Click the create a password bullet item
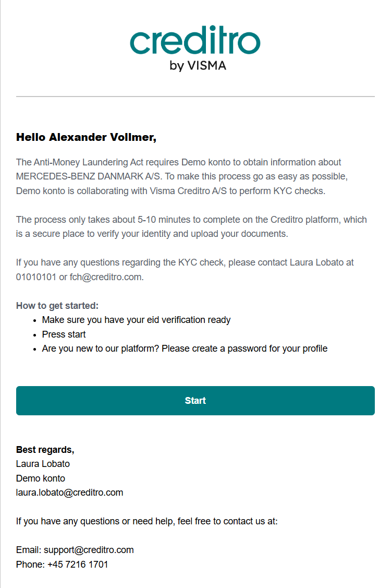The image size is (379, 588). click(185, 349)
